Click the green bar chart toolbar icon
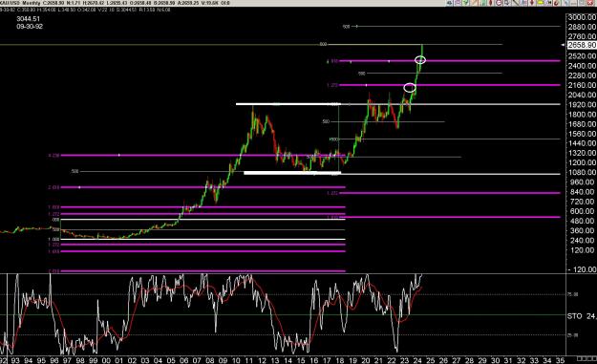This screenshot has height=364, width=597. pyautogui.click(x=482, y=3)
